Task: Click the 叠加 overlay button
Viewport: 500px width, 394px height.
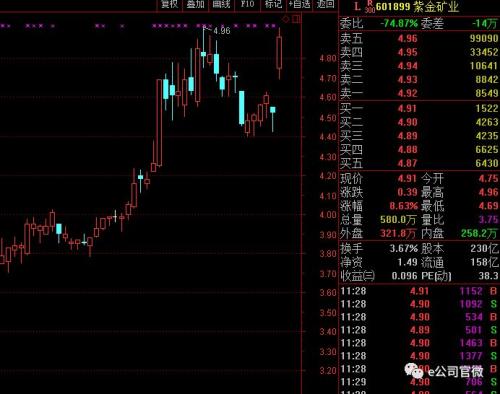Action: 195,5
